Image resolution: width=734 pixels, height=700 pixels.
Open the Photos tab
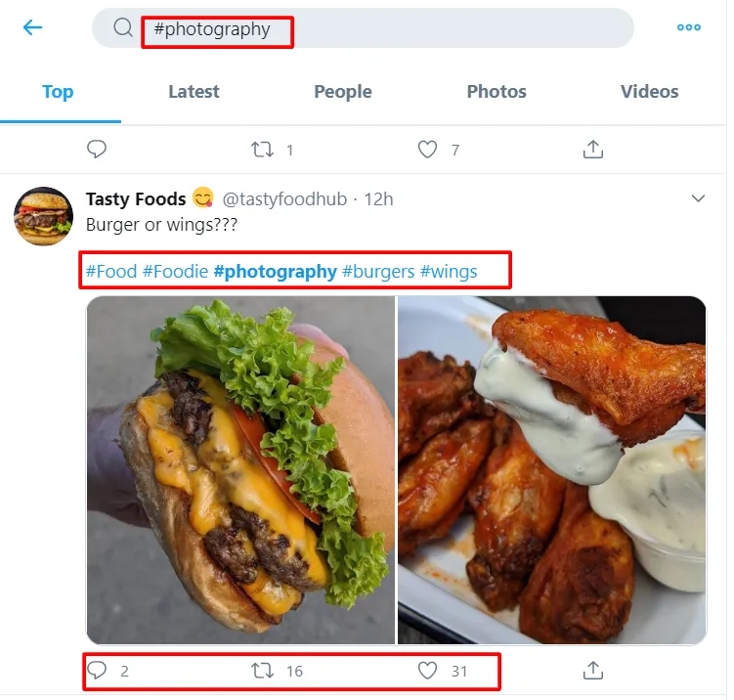click(x=497, y=92)
